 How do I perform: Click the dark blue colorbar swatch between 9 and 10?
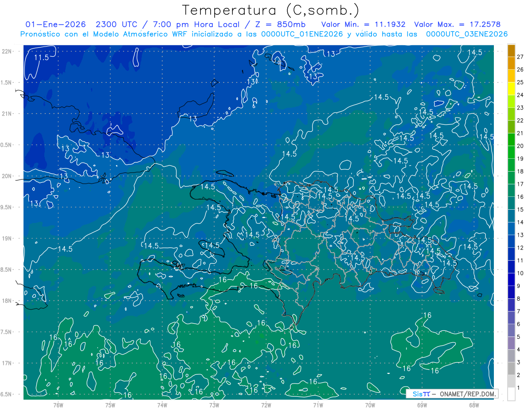(x=511, y=280)
